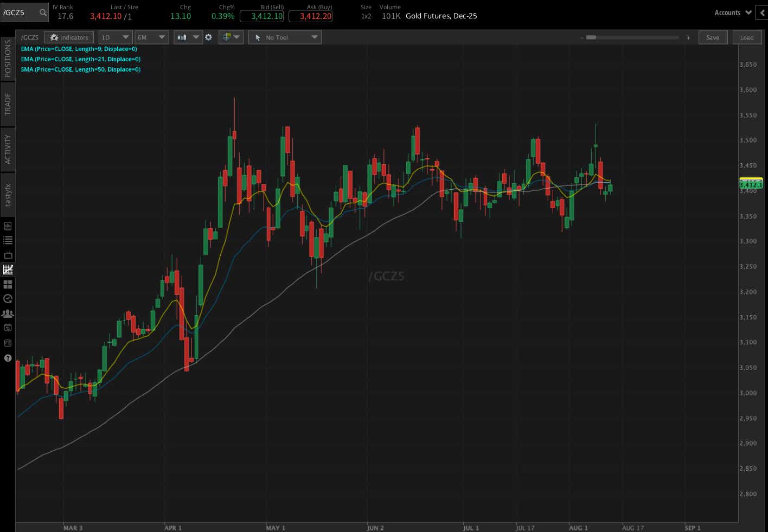Click the current price tag 3,412.1
The width and height of the screenshot is (768, 532).
tap(751, 184)
